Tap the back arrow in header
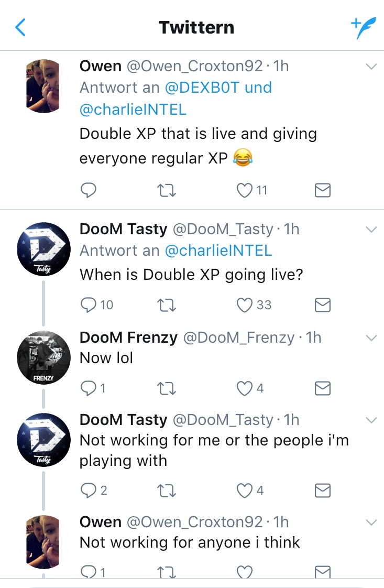Viewport: 384px width, 588px height. [x=20, y=27]
